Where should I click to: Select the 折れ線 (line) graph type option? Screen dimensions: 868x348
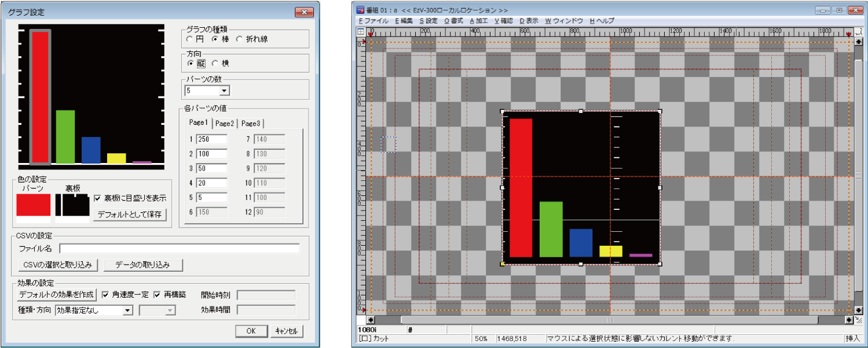tap(240, 39)
